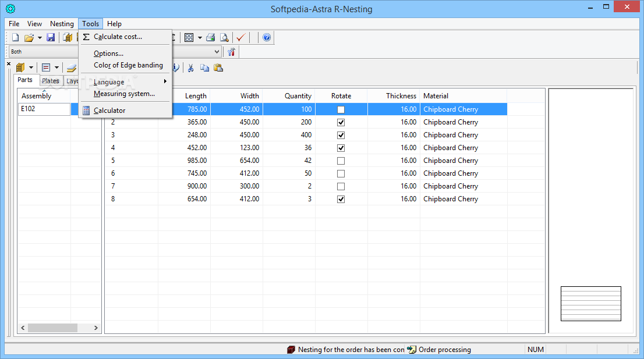
Task: Click the stacked sheets plate icon
Action: (72, 67)
